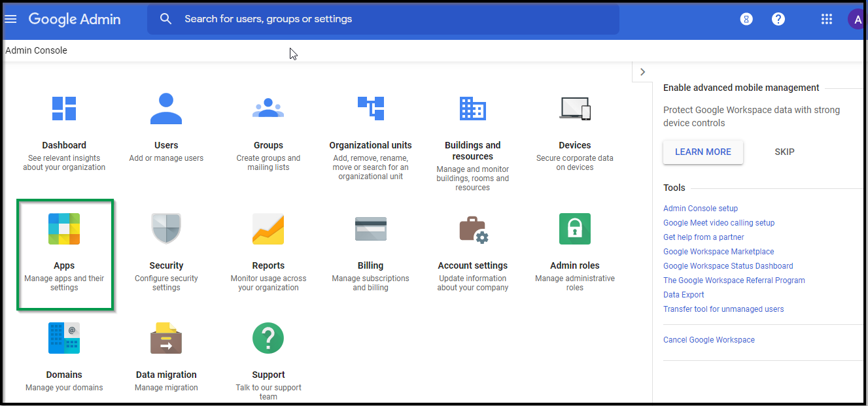Viewport: 868px width, 406px height.
Task: Open the Support question mark icon
Action: [268, 338]
